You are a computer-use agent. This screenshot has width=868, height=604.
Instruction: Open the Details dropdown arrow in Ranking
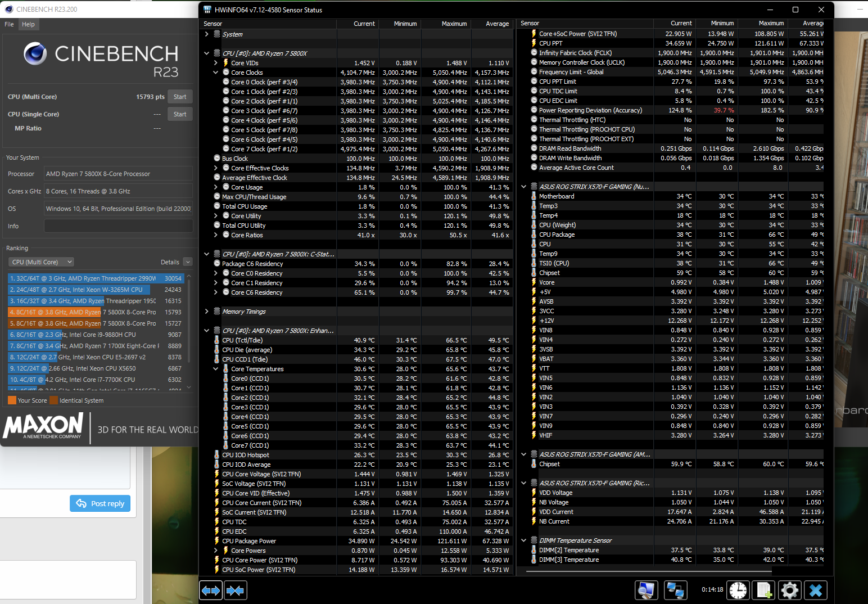pyautogui.click(x=188, y=262)
